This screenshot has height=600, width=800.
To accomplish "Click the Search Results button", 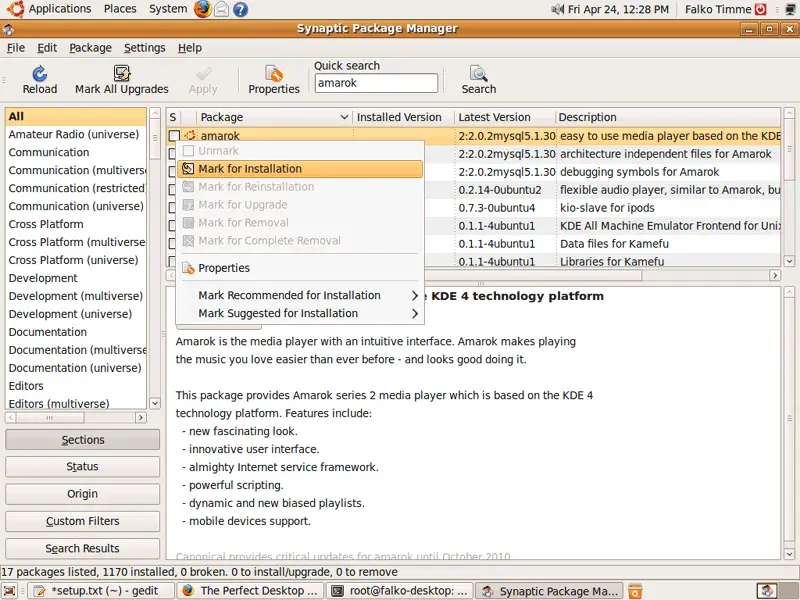I will pyautogui.click(x=82, y=548).
